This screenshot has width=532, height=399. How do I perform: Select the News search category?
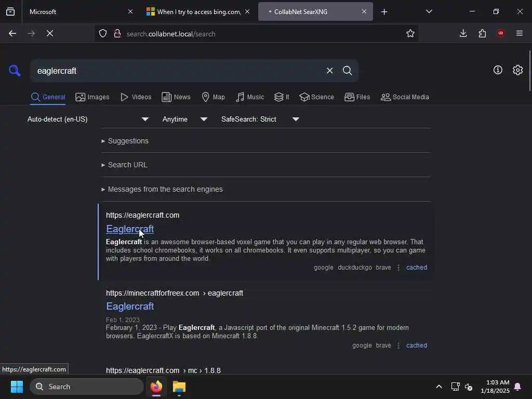click(x=176, y=97)
